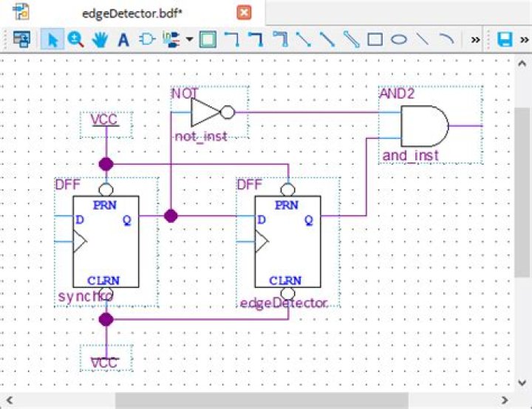Choose the Arc drawing tool
Image resolution: width=532 pixels, height=409 pixels.
click(446, 39)
